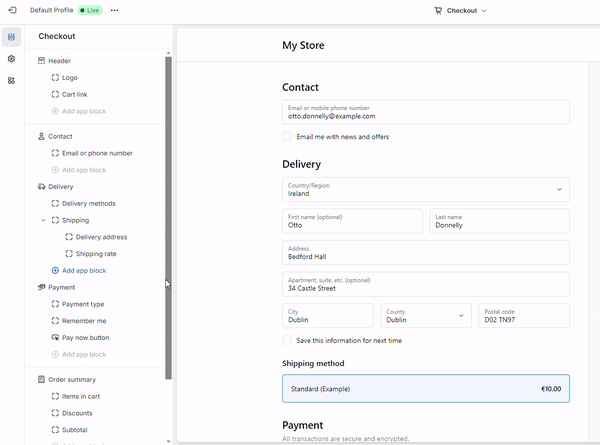
Task: Click the exit editor icon
Action: (x=12, y=10)
